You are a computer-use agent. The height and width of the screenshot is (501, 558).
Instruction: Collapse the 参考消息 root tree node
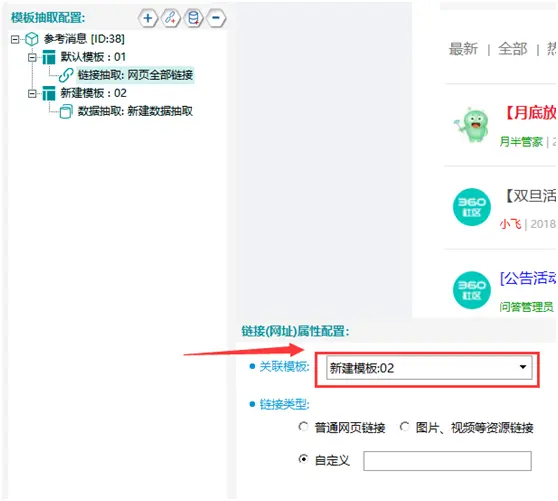tap(15, 39)
